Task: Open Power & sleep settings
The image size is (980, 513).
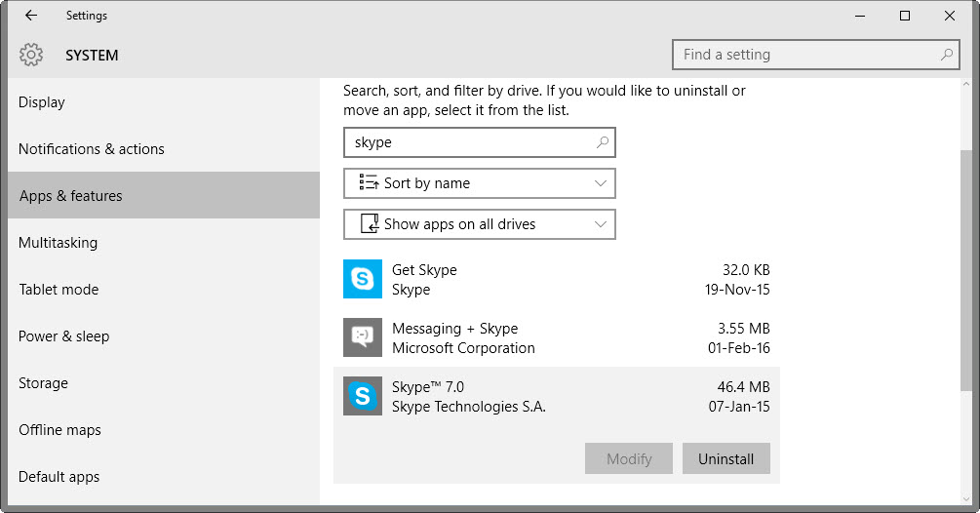Action: [164, 336]
